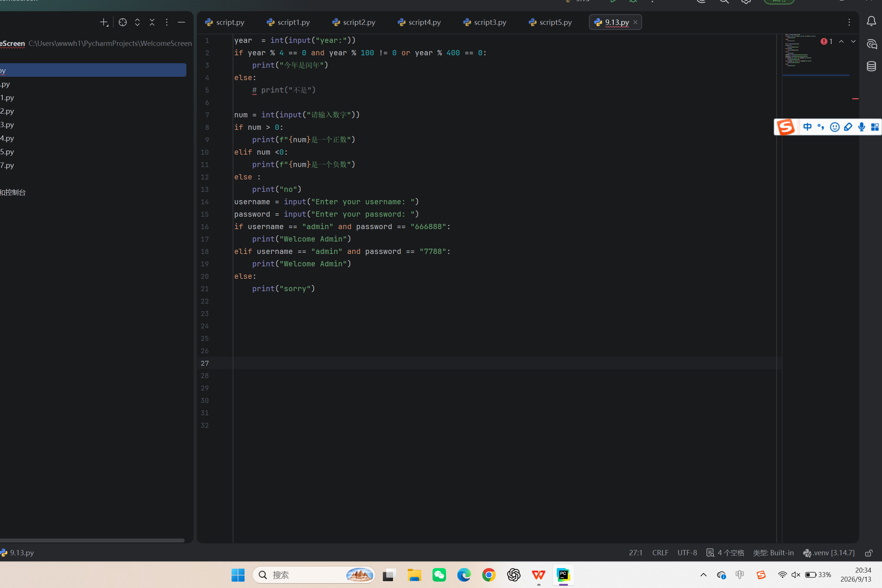This screenshot has width=882, height=588.
Task: Hide the project tool window
Action: pyautogui.click(x=181, y=23)
